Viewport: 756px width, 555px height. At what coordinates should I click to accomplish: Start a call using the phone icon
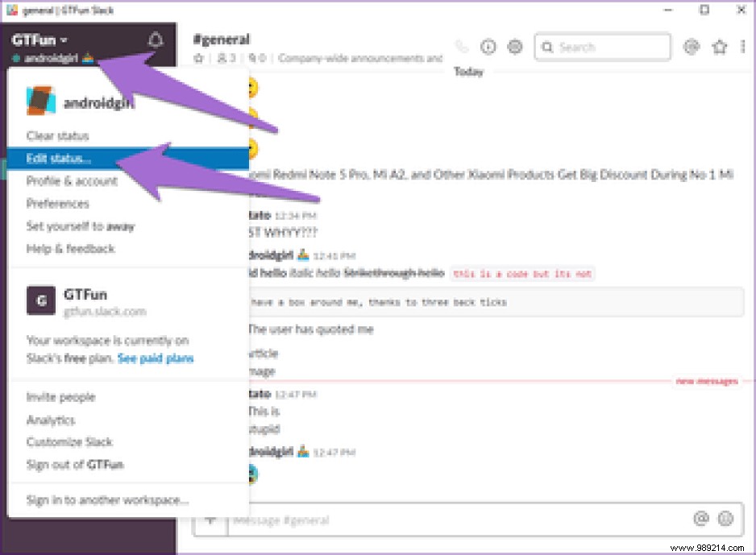click(x=461, y=47)
